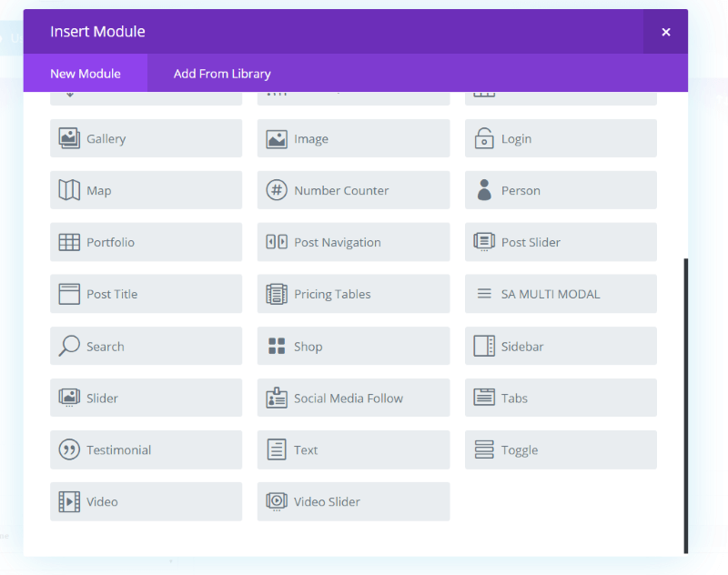This screenshot has width=728, height=575.
Task: Close the Insert Module dialog
Action: pyautogui.click(x=665, y=32)
